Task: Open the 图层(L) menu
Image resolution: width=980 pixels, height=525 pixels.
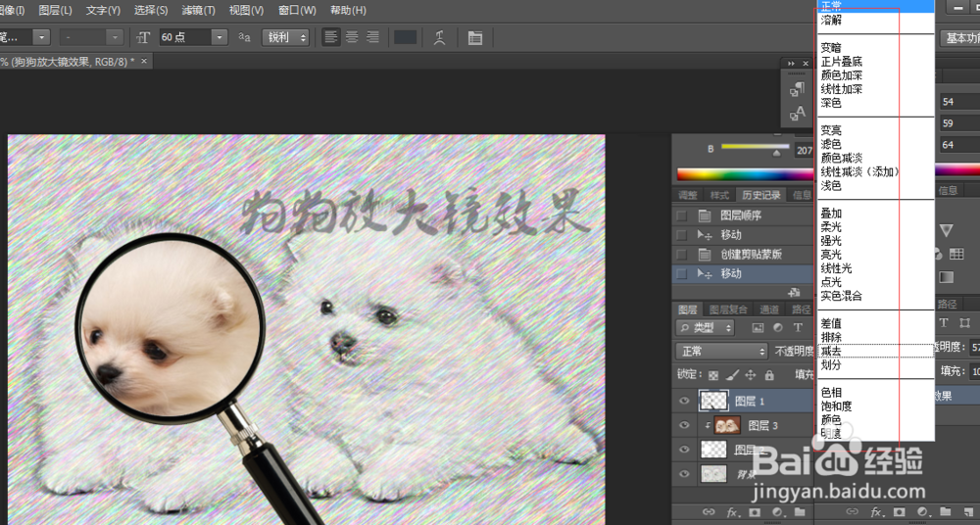Action: pos(55,11)
